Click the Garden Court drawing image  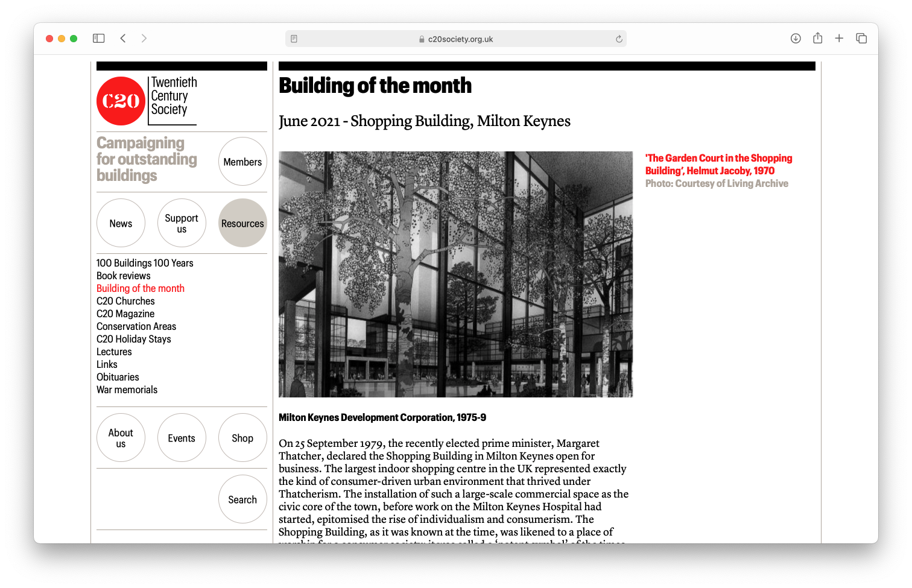(455, 274)
